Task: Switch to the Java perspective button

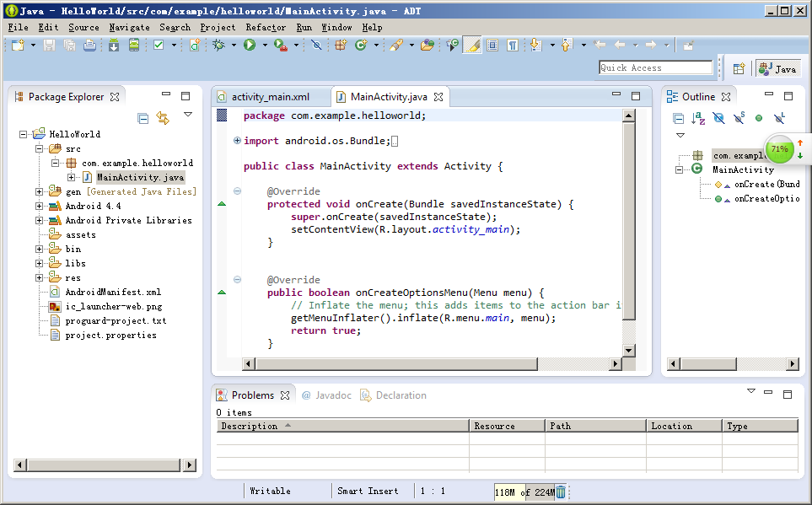Action: pos(777,69)
